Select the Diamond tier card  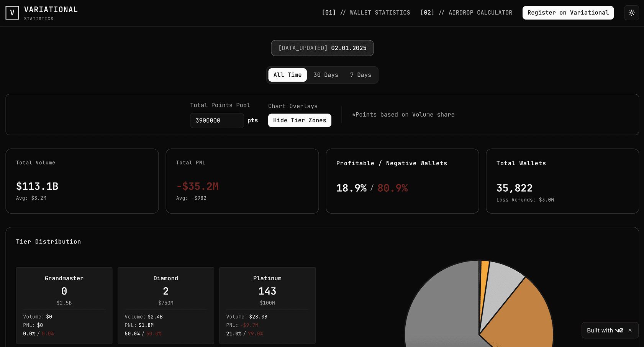tap(166, 305)
